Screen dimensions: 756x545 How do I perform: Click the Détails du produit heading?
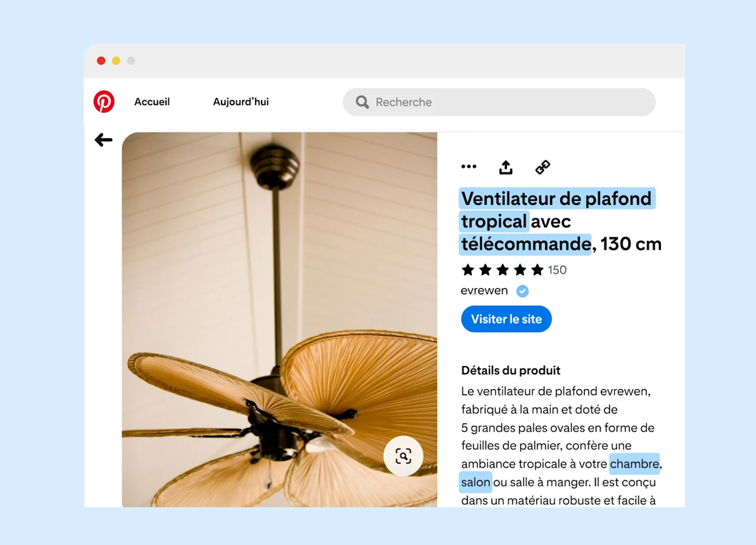(x=510, y=370)
